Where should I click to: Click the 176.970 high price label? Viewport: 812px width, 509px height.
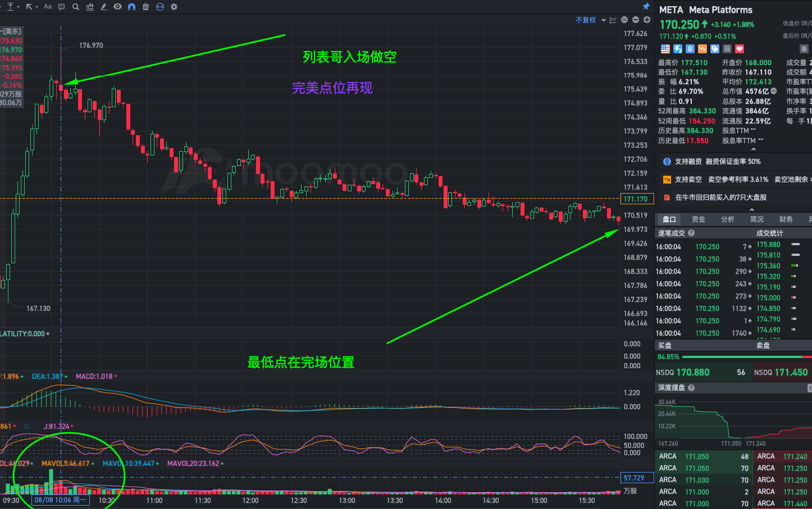(91, 45)
